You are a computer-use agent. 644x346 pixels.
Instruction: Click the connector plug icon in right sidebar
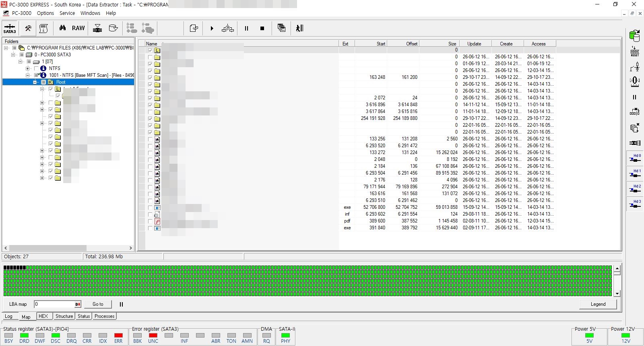click(x=635, y=143)
